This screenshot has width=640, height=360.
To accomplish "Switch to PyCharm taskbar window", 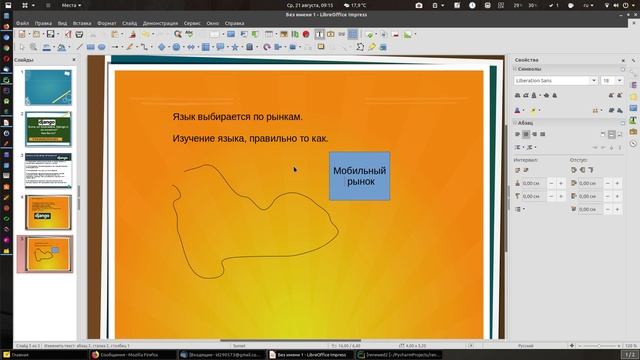I will point(399,355).
